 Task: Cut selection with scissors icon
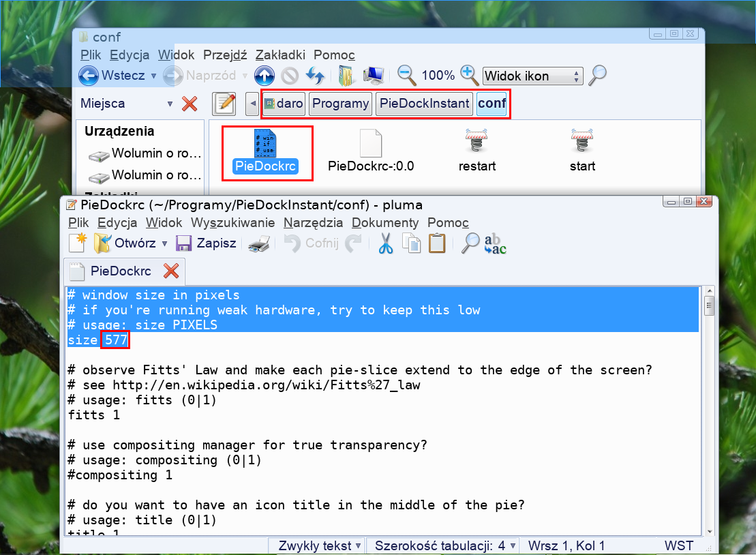(385, 243)
